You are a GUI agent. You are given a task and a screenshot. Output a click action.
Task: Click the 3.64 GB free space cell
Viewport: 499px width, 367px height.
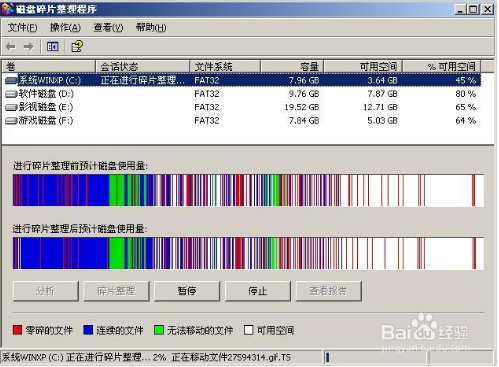[382, 80]
